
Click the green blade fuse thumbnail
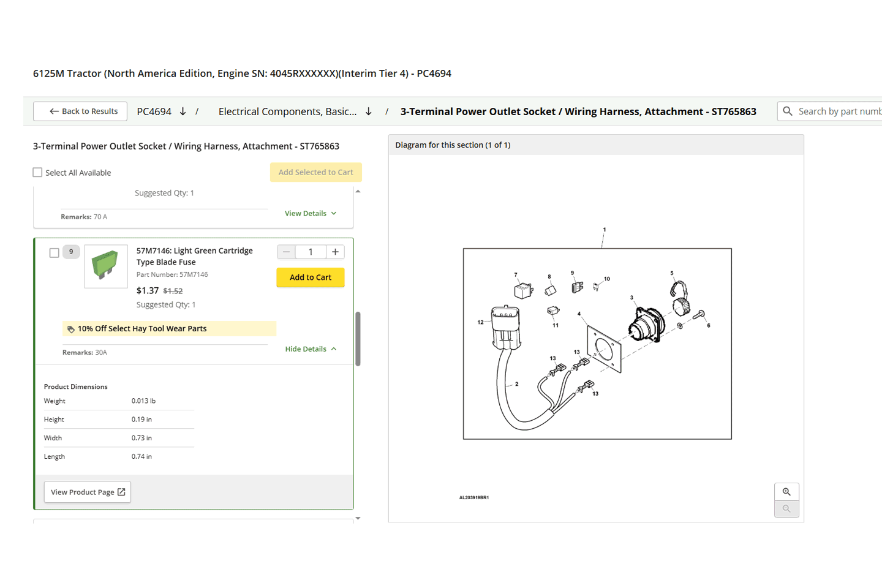tap(106, 266)
